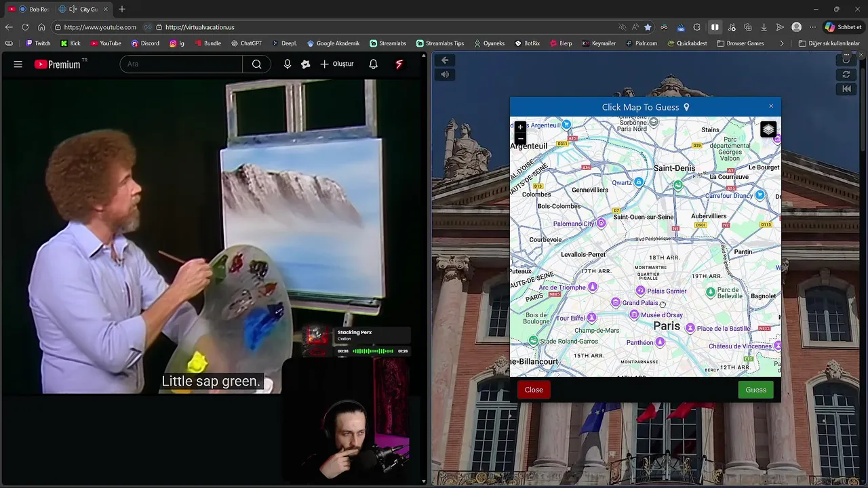Viewport: 868px width, 488px height.
Task: Open the Twitch bookmark
Action: [x=38, y=43]
